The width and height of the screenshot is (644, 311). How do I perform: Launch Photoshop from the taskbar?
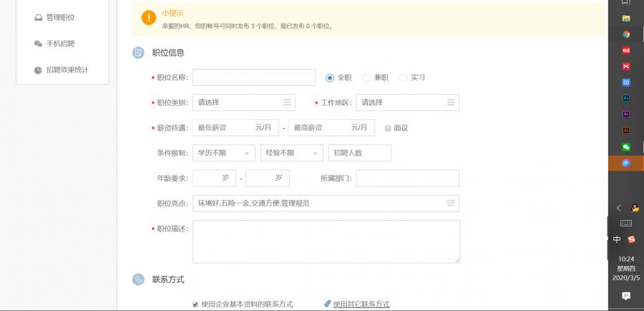pyautogui.click(x=625, y=97)
